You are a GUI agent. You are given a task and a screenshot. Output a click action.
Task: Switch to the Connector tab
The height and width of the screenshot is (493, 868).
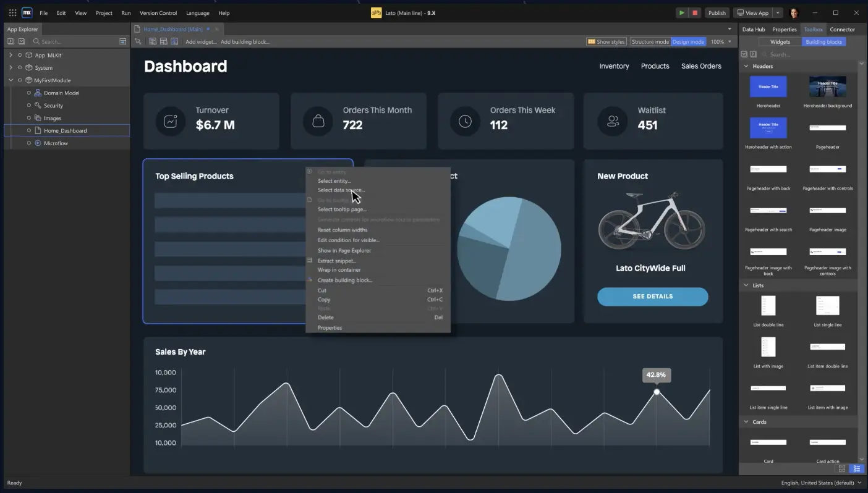pos(842,29)
